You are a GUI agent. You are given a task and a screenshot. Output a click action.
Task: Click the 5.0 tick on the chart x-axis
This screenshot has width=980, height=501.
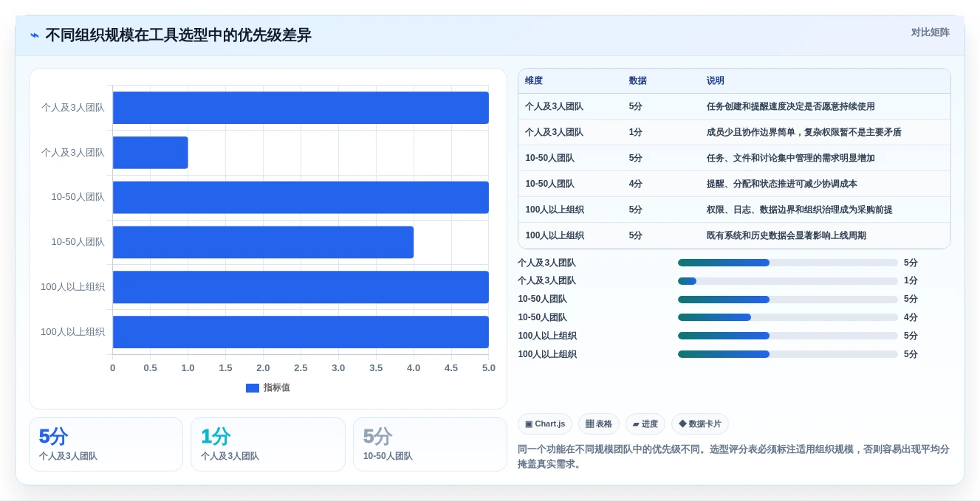pos(489,368)
